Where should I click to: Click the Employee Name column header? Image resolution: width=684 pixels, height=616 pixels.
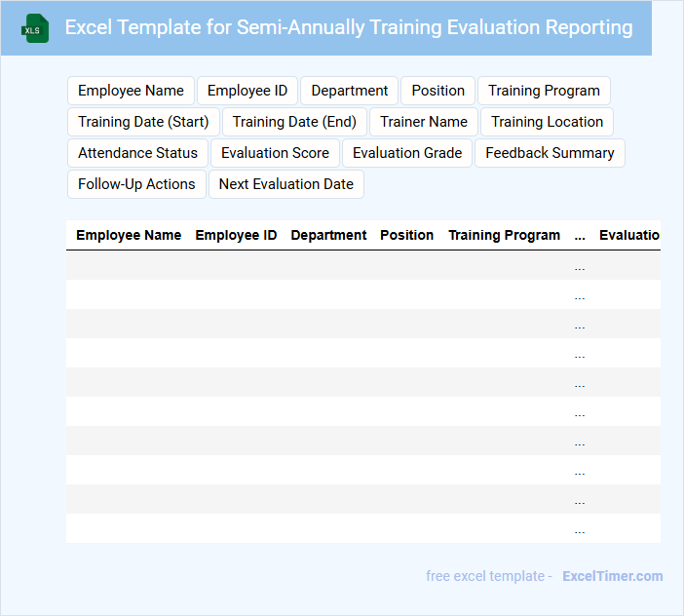click(129, 235)
